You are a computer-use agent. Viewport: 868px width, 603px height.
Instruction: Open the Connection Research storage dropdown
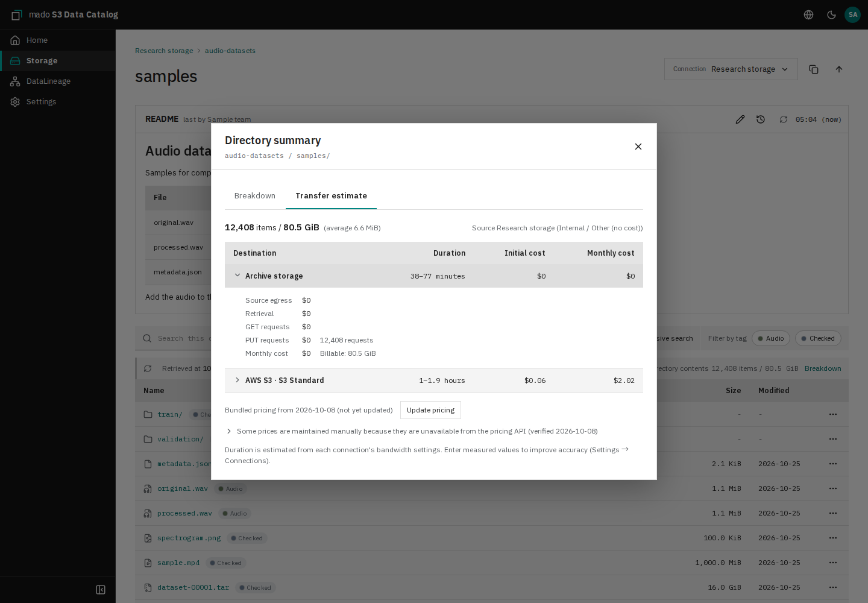[x=731, y=69]
